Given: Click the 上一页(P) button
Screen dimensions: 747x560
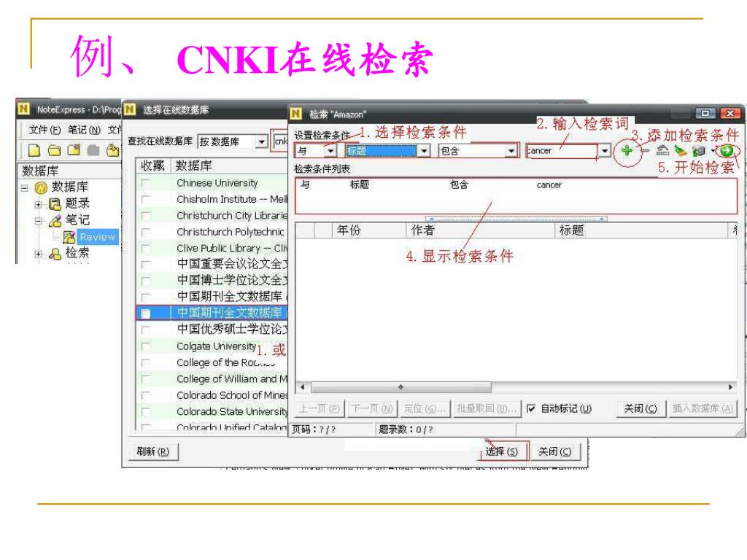Looking at the screenshot, I should pos(320,408).
